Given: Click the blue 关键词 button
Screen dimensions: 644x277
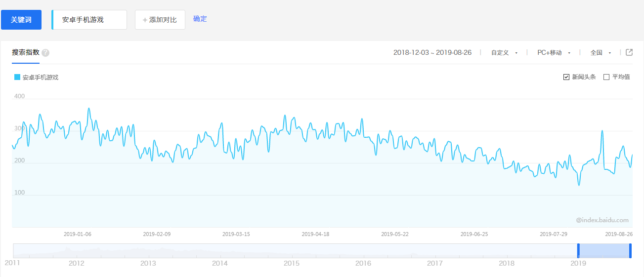Looking at the screenshot, I should (21, 20).
